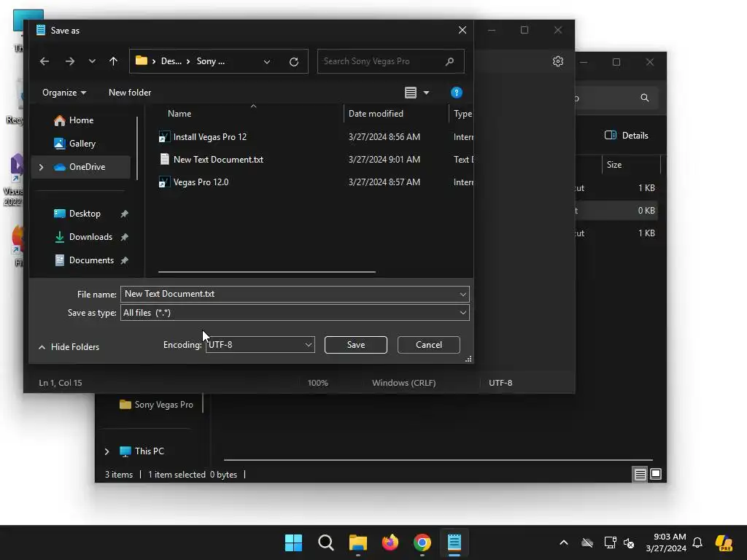Switch Explorer to details view icon
747x560 pixels.
[x=640, y=474]
